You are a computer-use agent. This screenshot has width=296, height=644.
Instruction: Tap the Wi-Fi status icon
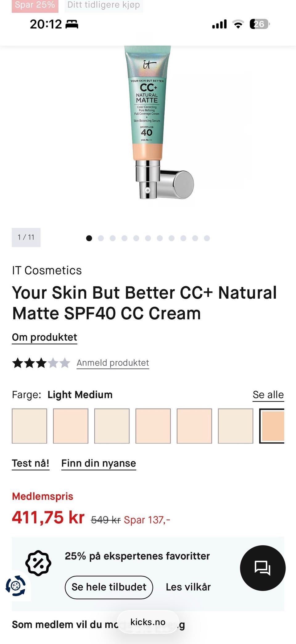(238, 24)
